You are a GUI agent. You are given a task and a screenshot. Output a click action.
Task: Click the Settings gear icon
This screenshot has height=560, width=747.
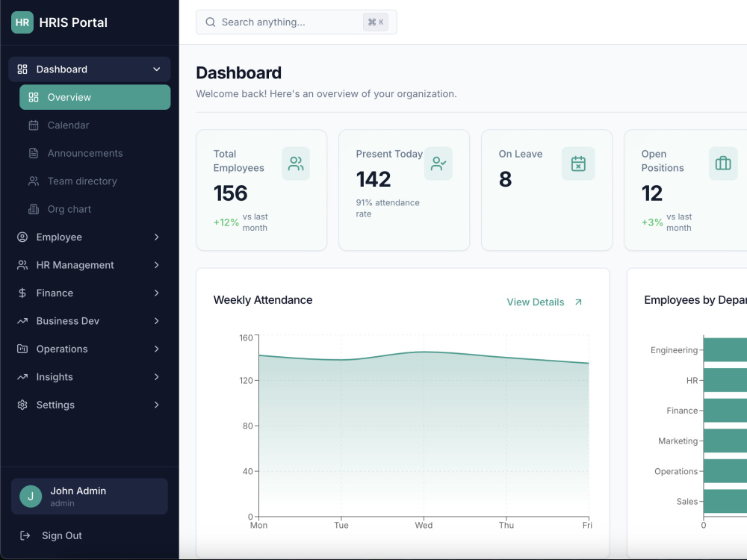(x=22, y=405)
